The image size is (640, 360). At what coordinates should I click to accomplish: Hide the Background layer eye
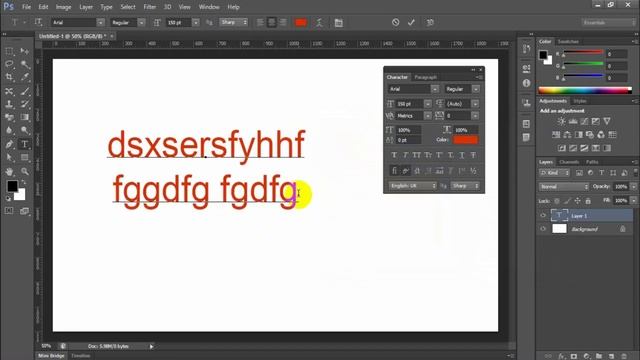(543, 229)
